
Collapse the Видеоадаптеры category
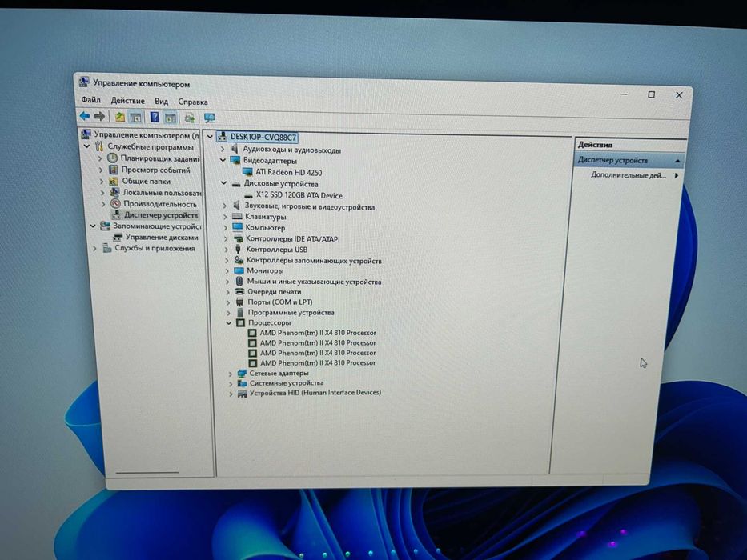coord(223,160)
